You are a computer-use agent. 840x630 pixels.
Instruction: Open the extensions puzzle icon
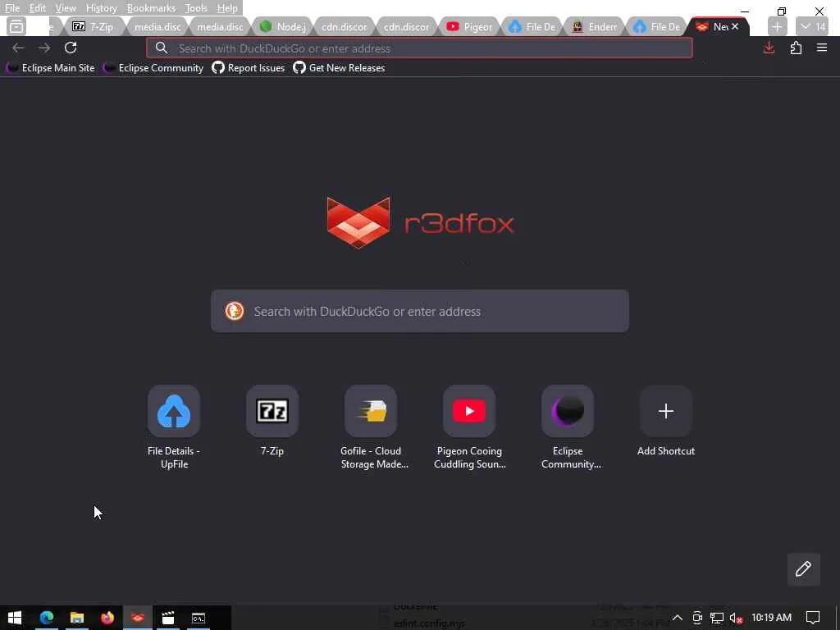point(796,48)
